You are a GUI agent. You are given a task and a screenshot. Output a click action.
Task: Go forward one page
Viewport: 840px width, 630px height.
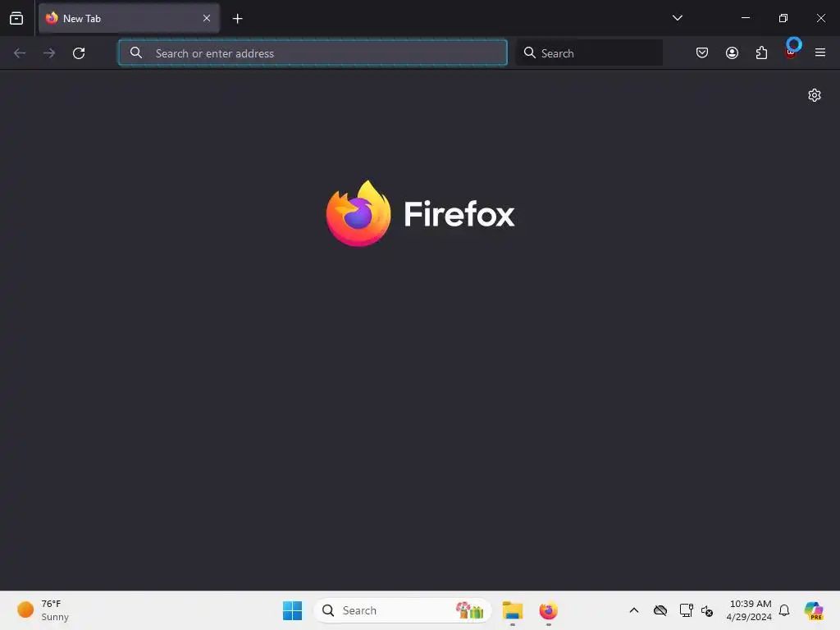49,53
